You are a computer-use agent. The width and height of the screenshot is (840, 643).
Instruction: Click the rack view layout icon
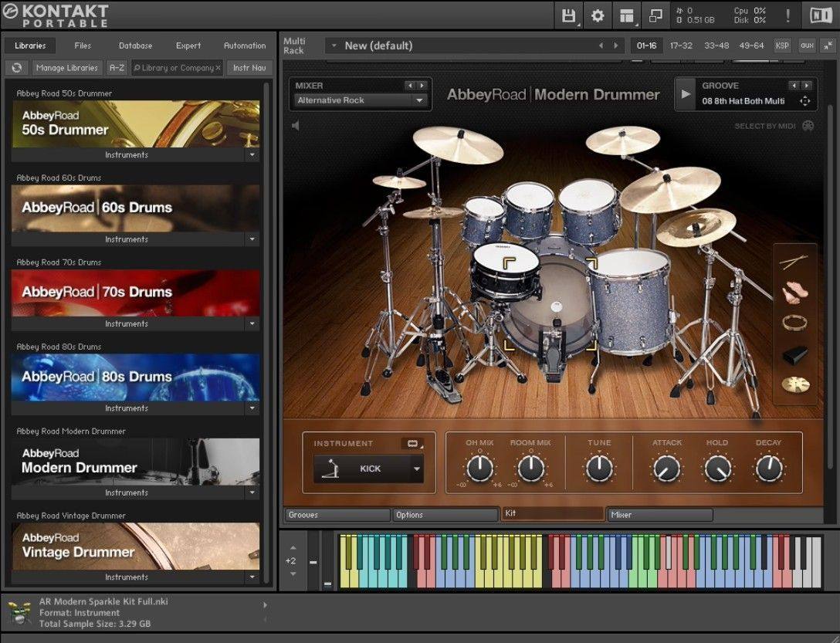click(627, 15)
